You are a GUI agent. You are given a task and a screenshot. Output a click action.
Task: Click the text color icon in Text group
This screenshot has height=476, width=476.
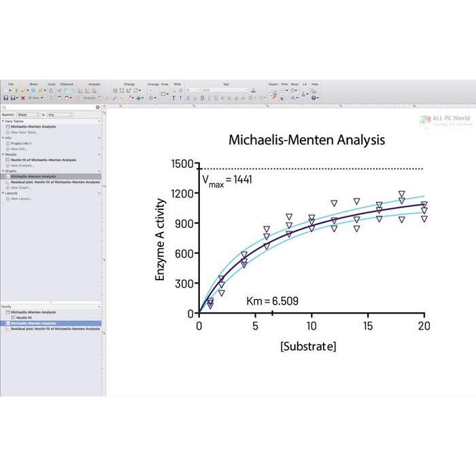point(253,90)
